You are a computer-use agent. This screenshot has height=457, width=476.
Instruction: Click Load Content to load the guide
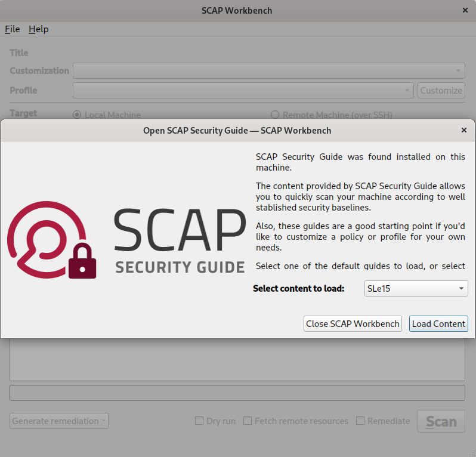[x=438, y=324]
